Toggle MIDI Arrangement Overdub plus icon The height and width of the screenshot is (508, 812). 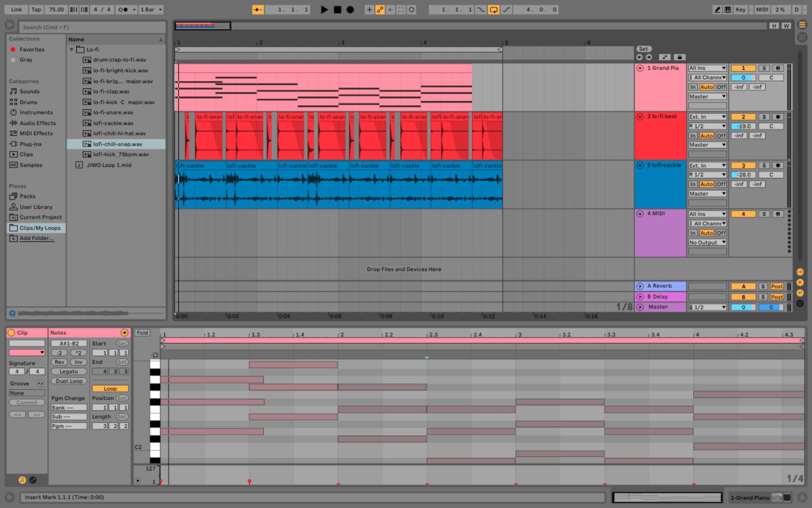point(369,10)
